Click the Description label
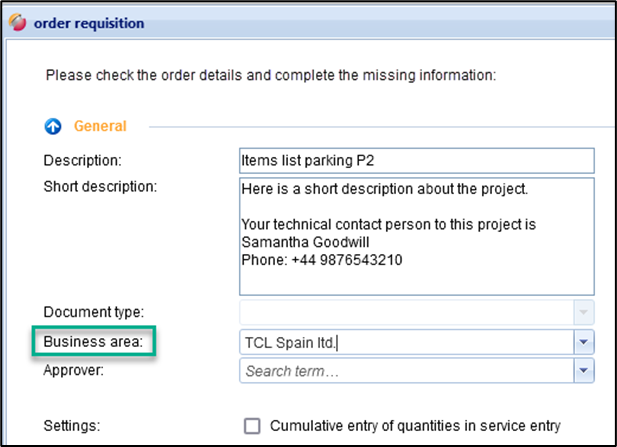This screenshot has height=447, width=617. pos(82,160)
